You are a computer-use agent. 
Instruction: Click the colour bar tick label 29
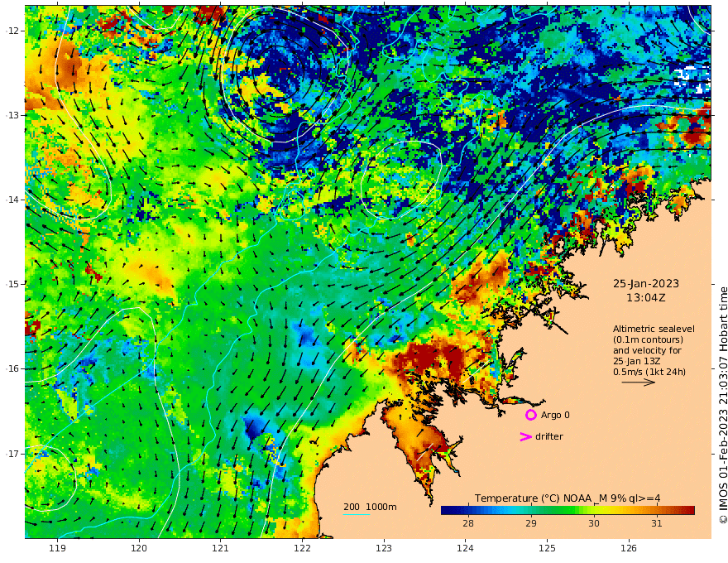[x=531, y=523]
